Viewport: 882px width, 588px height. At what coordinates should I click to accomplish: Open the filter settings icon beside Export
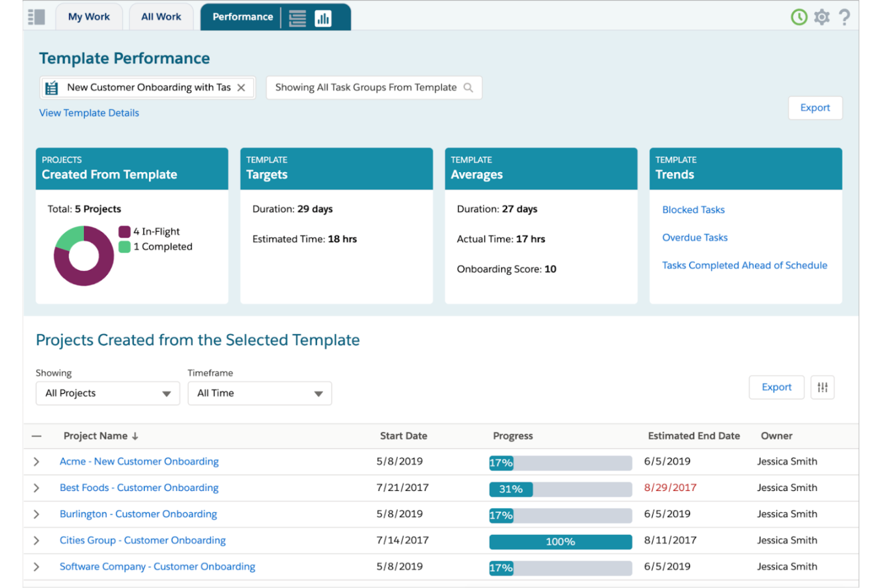tap(822, 387)
